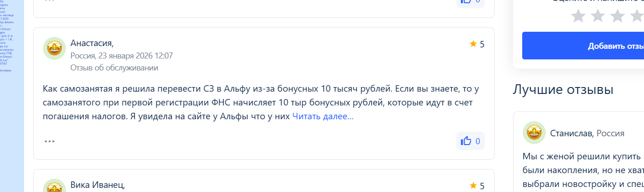Open reviewer name 'Анастасия'
644x192 pixels.
tap(91, 43)
